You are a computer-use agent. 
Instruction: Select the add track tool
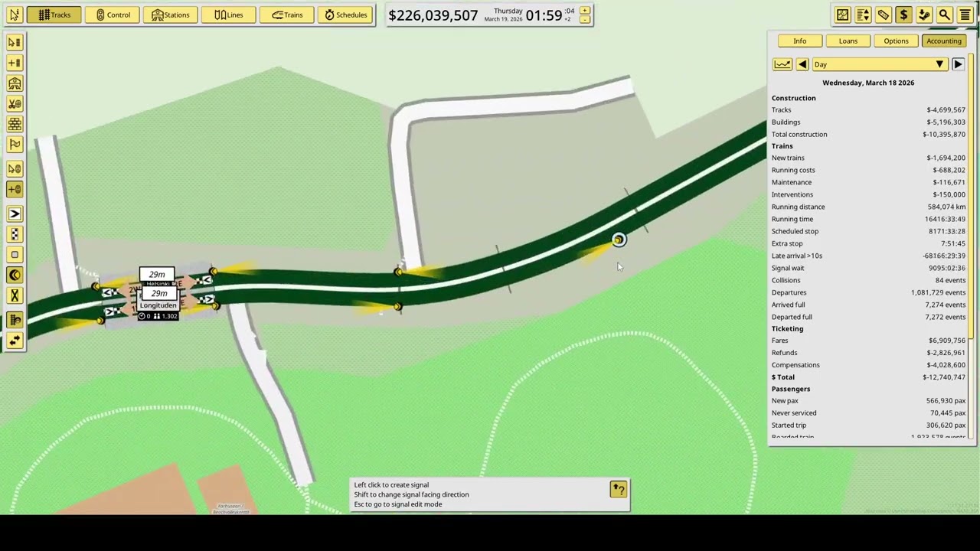pos(15,63)
